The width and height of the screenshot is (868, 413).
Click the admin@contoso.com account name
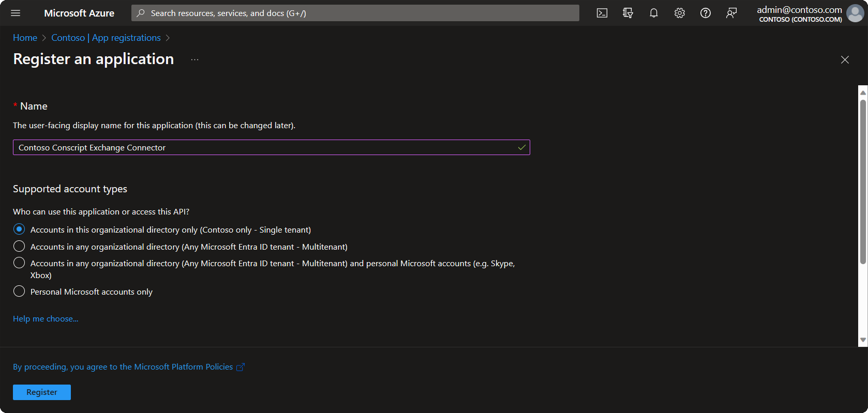799,9
